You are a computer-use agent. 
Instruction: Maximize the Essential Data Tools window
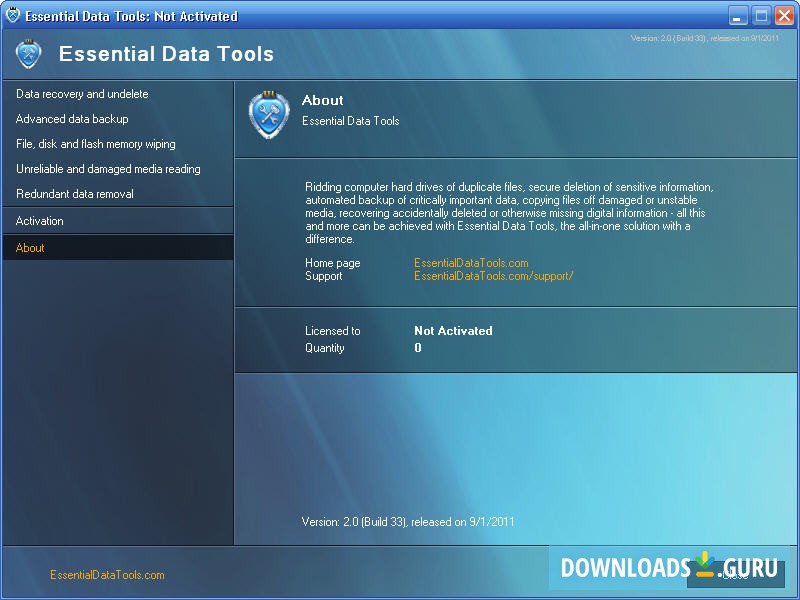pos(761,16)
